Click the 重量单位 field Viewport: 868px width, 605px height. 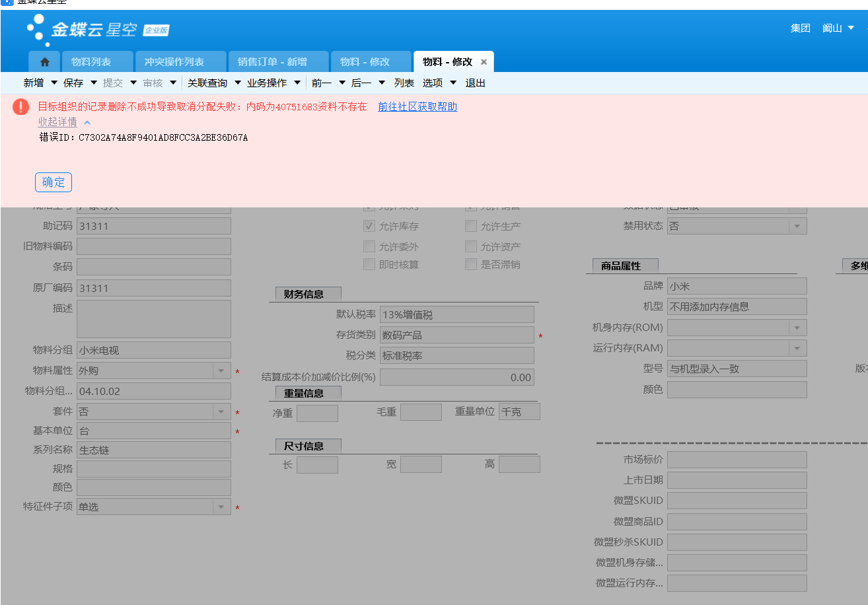pyautogui.click(x=519, y=411)
